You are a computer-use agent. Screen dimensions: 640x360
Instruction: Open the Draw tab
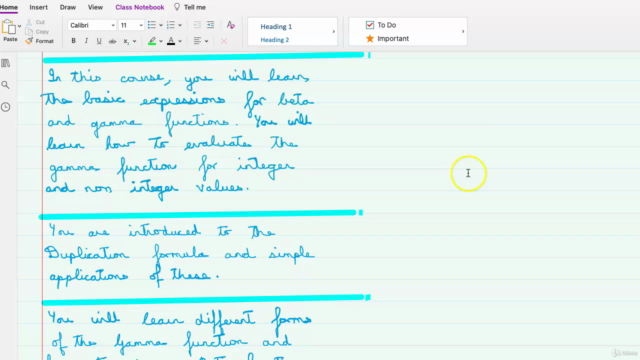tap(68, 7)
